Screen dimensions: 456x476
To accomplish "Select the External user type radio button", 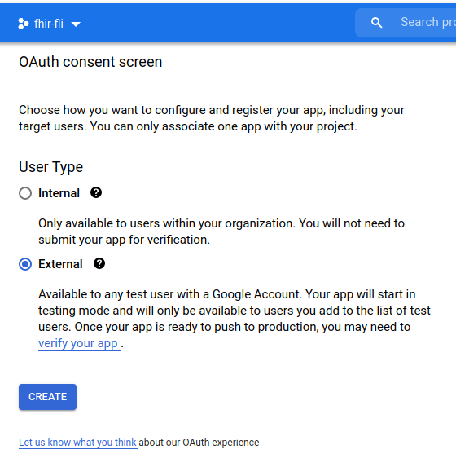I will [25, 264].
